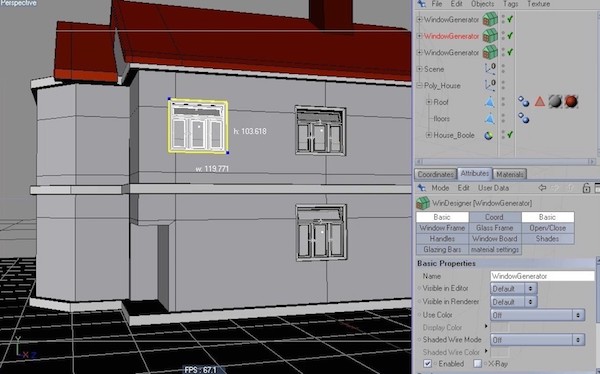Select the red triangle tag on Roof
Viewport: 600px width, 374px height.
(x=540, y=102)
